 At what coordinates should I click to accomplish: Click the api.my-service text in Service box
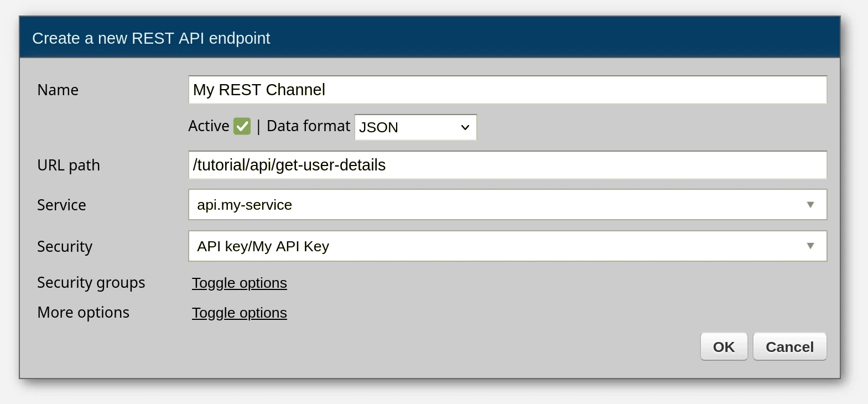click(x=245, y=205)
